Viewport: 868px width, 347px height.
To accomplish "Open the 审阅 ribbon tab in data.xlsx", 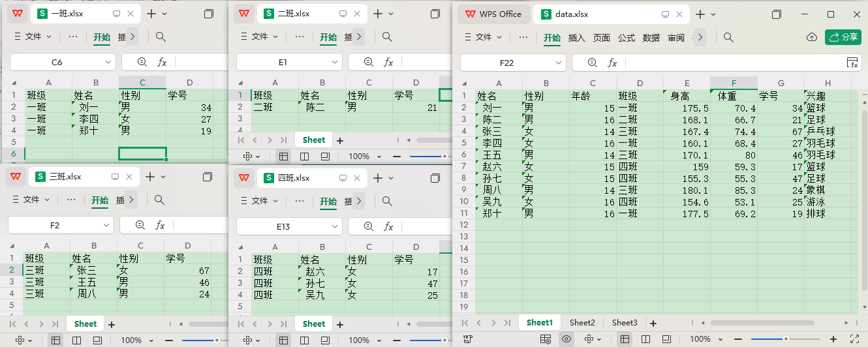I will click(676, 38).
